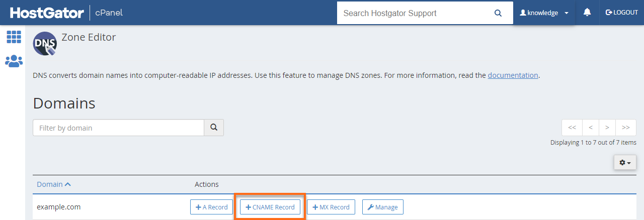Go to the previous page
Viewport: 644px width, 220px height.
point(590,128)
